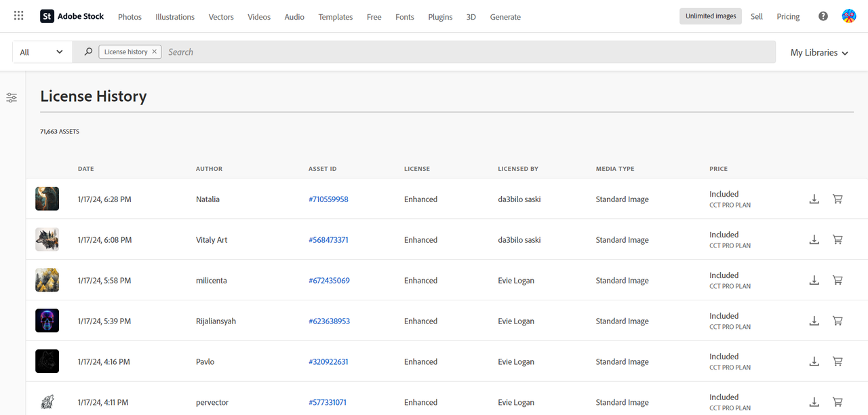
Task: Add asset #710559958 to cart
Action: click(837, 199)
